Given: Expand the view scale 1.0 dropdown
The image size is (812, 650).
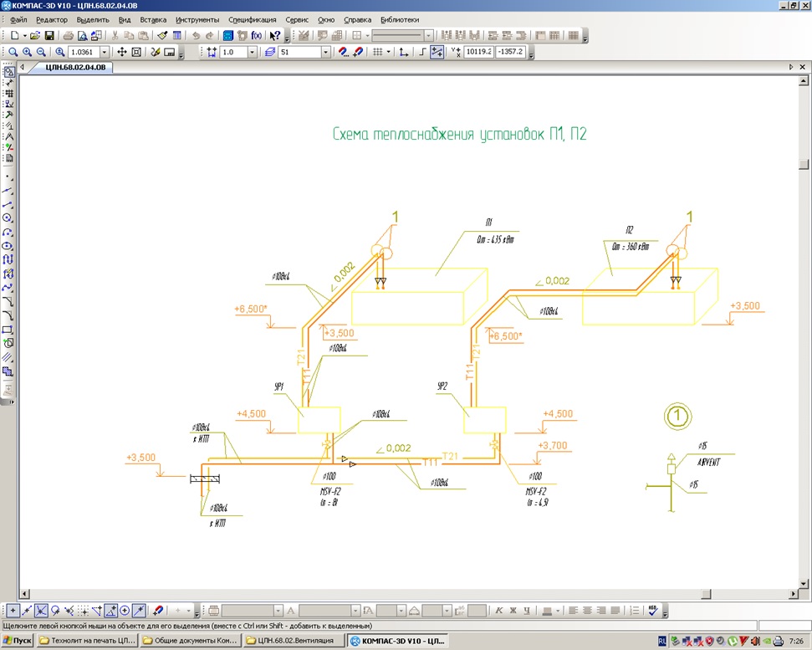Looking at the screenshot, I should pyautogui.click(x=253, y=53).
